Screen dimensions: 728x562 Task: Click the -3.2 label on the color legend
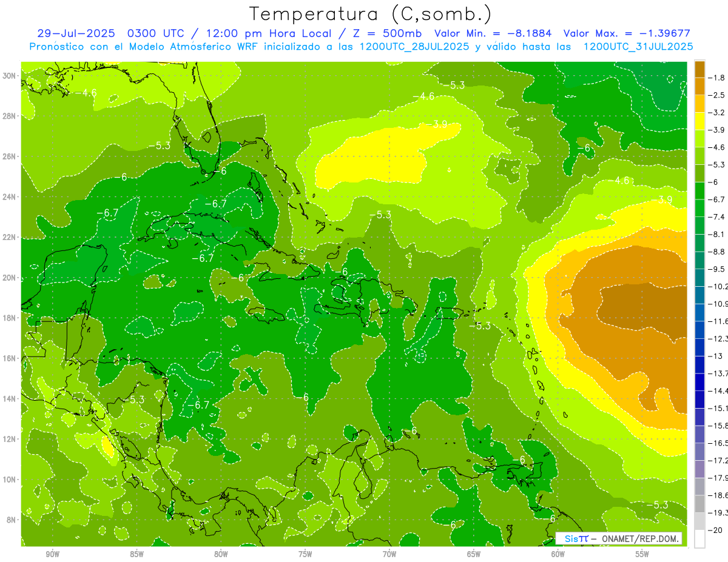point(717,112)
